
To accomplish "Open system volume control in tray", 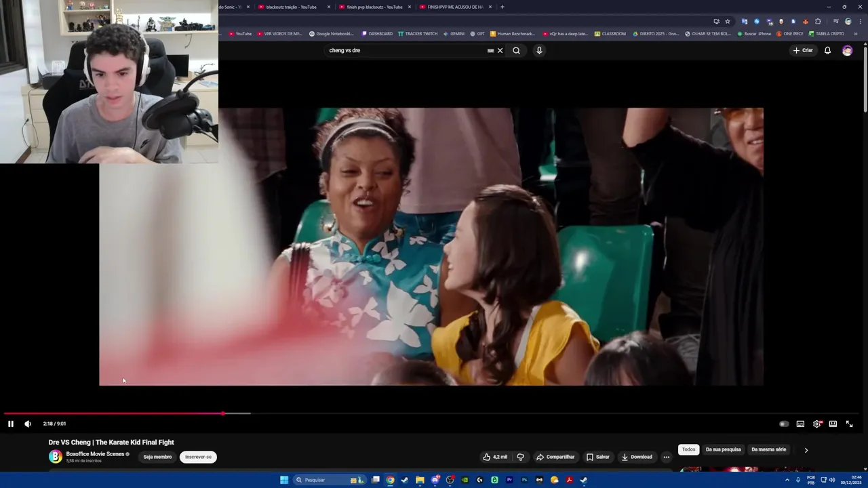I will [x=832, y=480].
